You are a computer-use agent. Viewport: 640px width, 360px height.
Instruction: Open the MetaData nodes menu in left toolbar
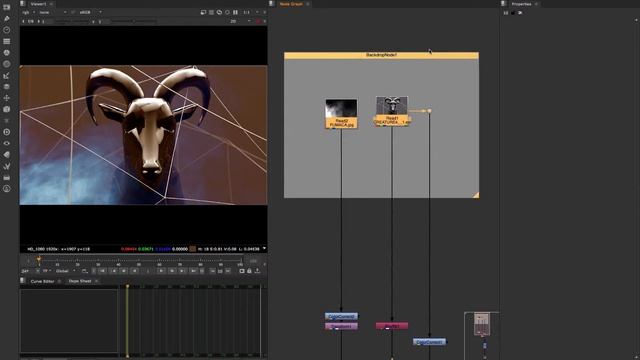(x=7, y=155)
